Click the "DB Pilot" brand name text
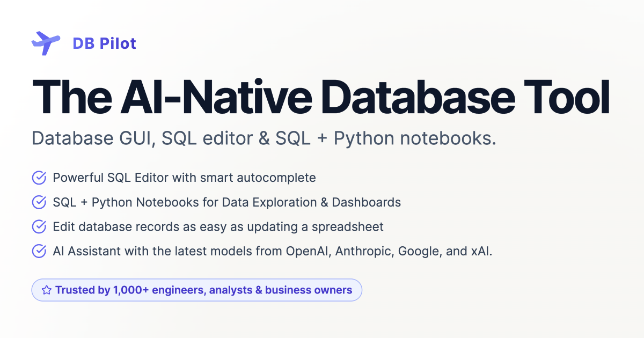Screen dimensions: 644x338 point(104,43)
